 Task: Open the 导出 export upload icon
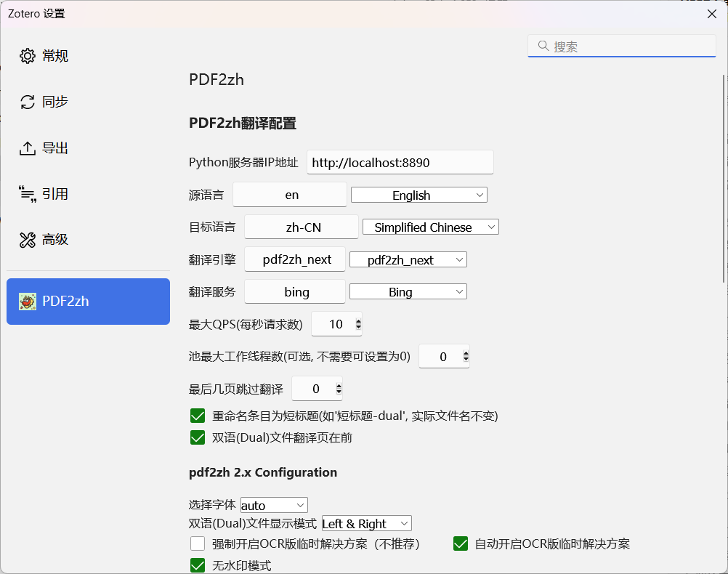coord(28,148)
